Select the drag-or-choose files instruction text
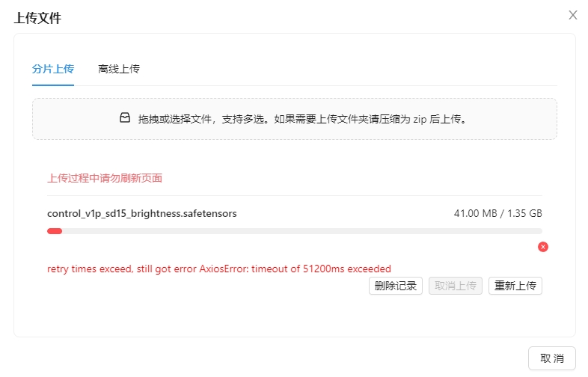Image resolution: width=588 pixels, height=377 pixels. [x=303, y=119]
